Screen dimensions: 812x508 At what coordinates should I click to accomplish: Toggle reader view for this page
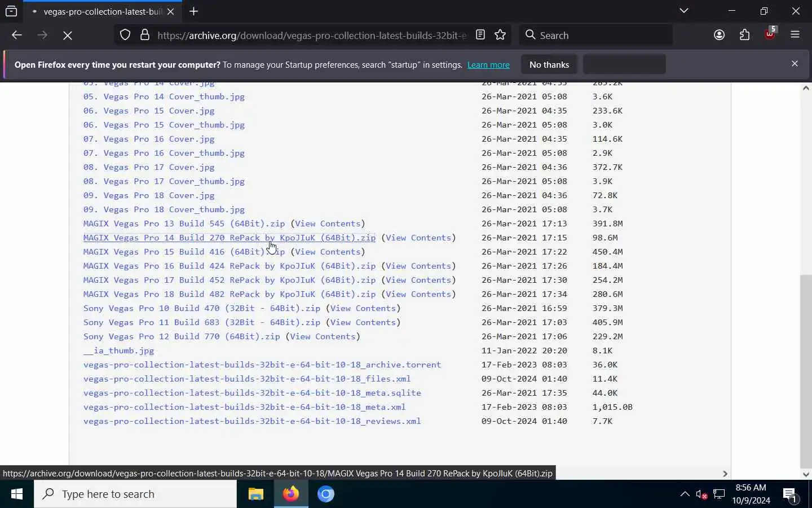tap(480, 35)
